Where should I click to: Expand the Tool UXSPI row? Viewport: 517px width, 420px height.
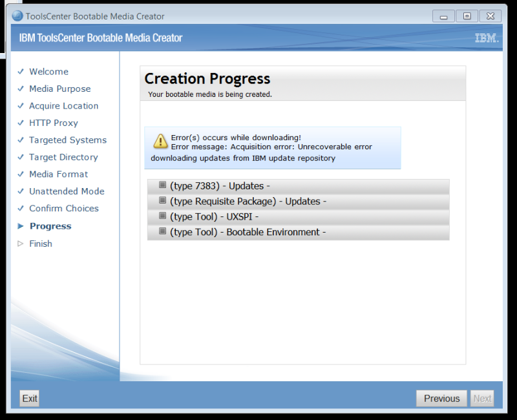point(298,216)
